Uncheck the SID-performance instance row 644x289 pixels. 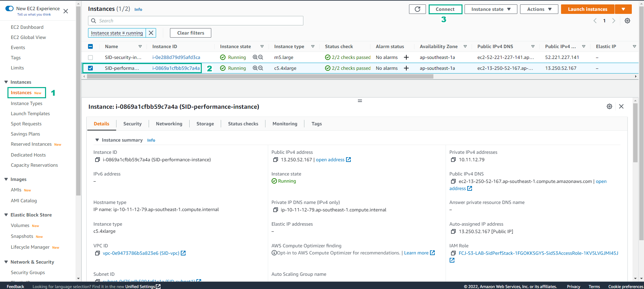click(x=90, y=68)
